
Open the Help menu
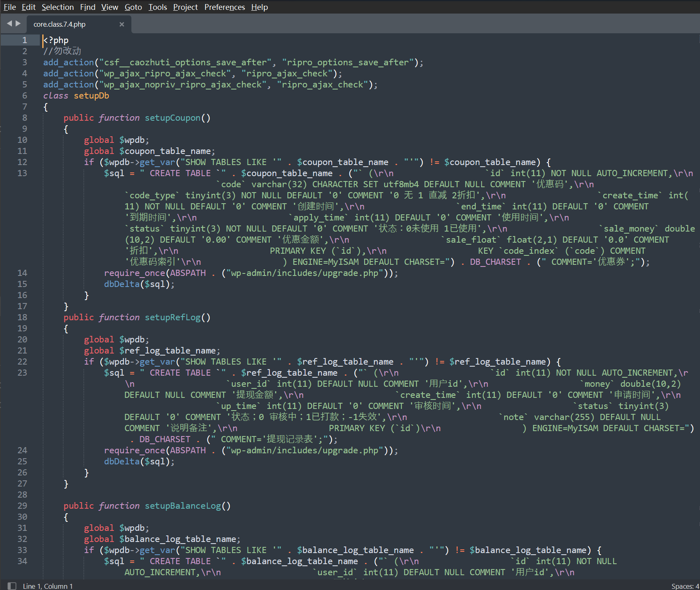pyautogui.click(x=259, y=7)
